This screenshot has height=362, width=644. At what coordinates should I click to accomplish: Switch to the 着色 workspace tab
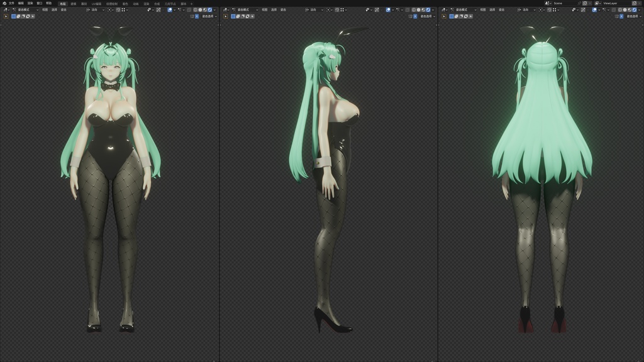[125, 4]
